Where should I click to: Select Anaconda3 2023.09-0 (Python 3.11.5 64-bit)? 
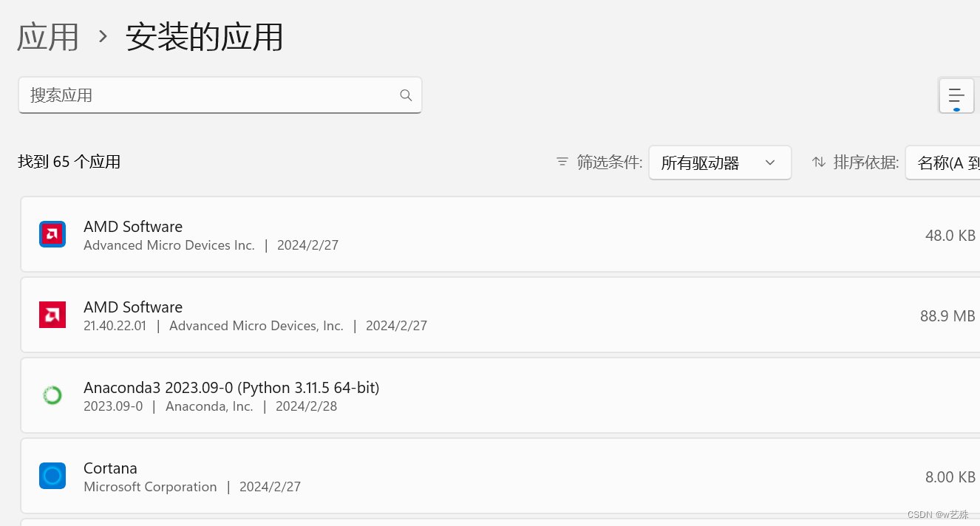[231, 387]
